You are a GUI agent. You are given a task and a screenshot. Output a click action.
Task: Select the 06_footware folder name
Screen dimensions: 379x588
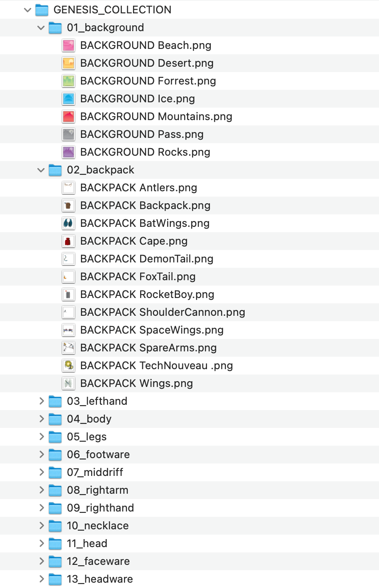pyautogui.click(x=98, y=455)
